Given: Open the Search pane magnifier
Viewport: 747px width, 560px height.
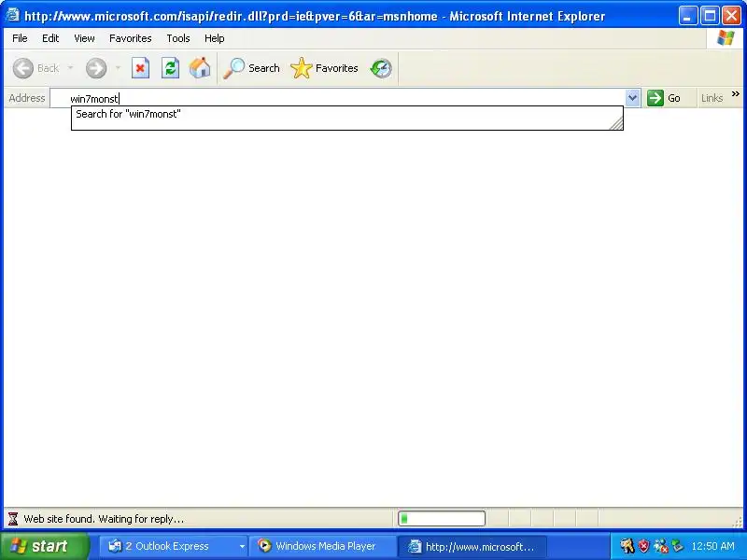Looking at the screenshot, I should point(251,68).
